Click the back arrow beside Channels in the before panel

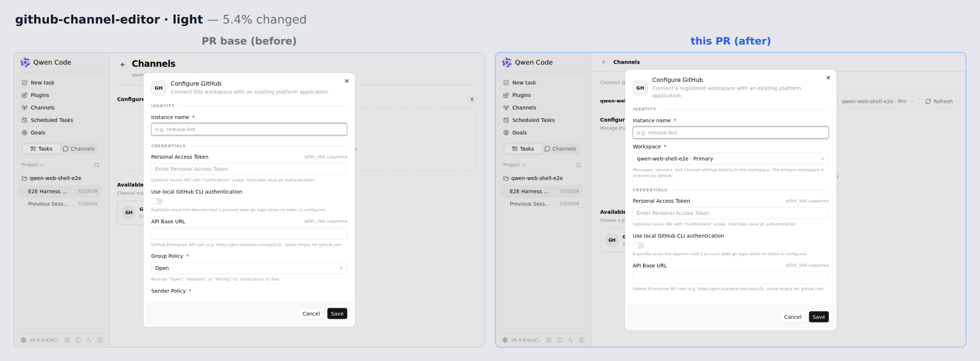tap(123, 65)
